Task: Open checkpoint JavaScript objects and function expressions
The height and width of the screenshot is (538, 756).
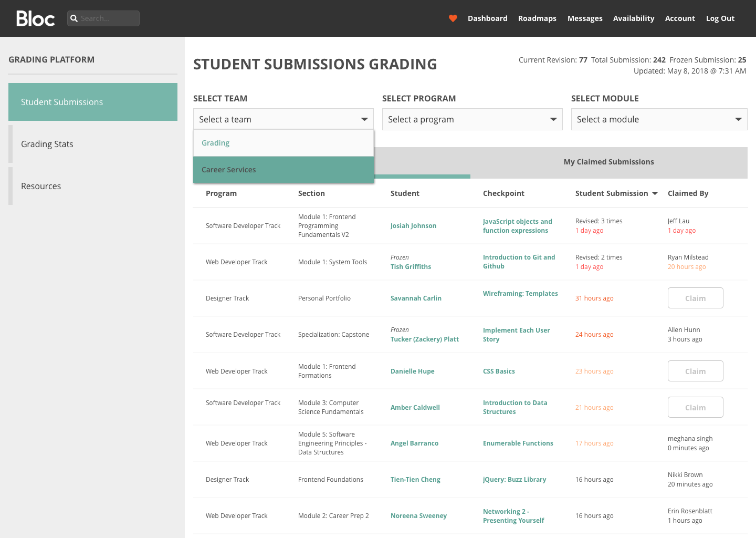Action: point(518,226)
